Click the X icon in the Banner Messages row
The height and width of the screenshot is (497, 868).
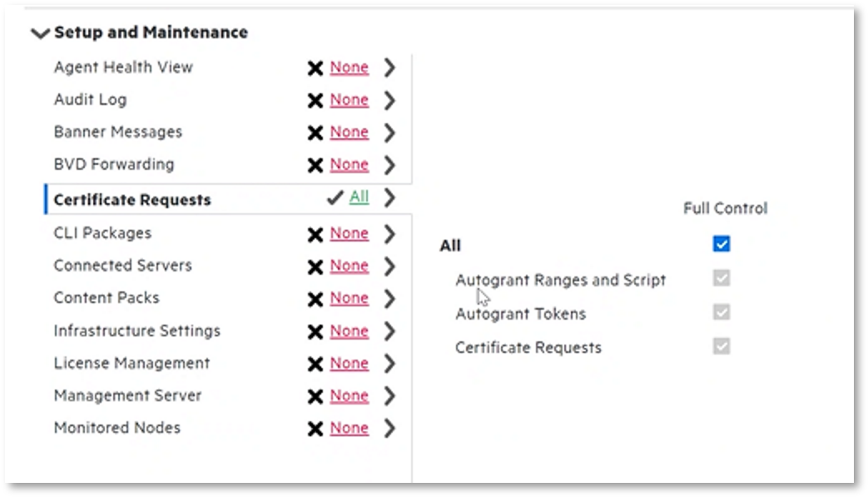pyautogui.click(x=315, y=133)
